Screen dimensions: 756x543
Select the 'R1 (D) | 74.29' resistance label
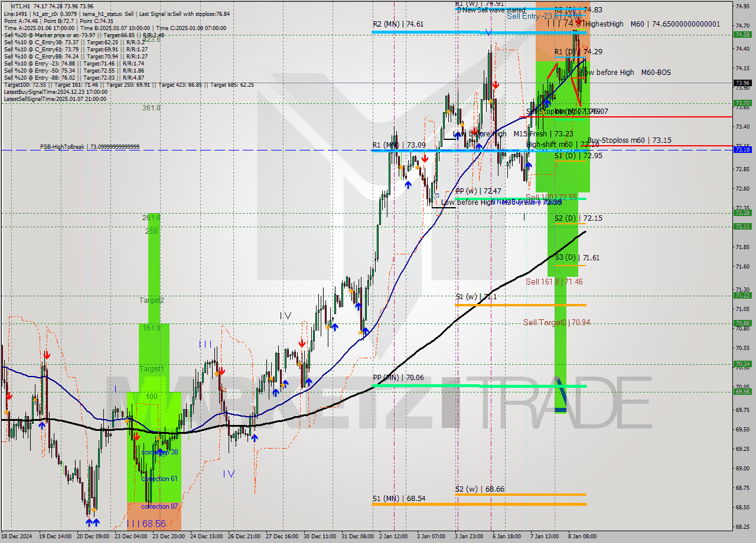click(x=578, y=52)
